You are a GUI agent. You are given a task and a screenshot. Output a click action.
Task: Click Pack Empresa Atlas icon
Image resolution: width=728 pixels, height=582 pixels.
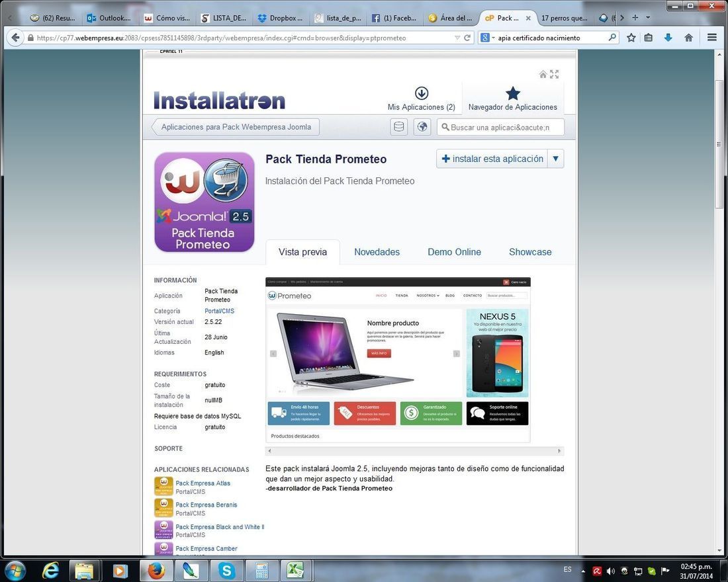(x=163, y=486)
